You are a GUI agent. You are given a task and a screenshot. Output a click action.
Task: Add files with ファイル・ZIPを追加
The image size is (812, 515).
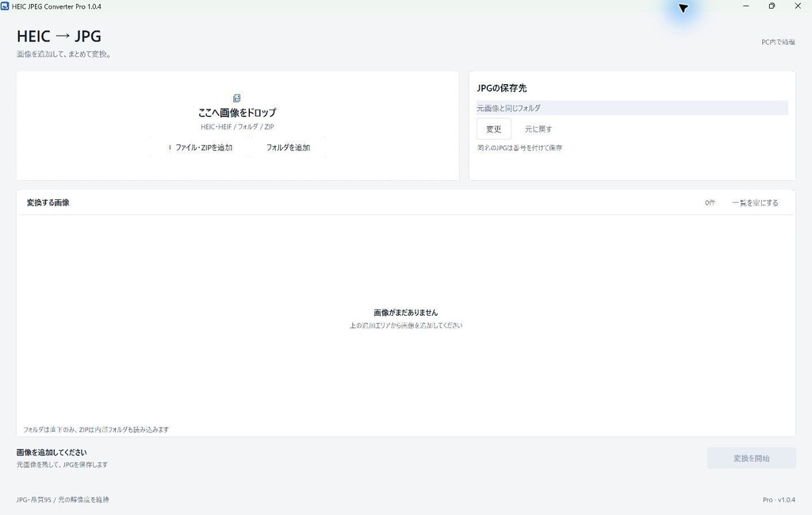(x=201, y=148)
